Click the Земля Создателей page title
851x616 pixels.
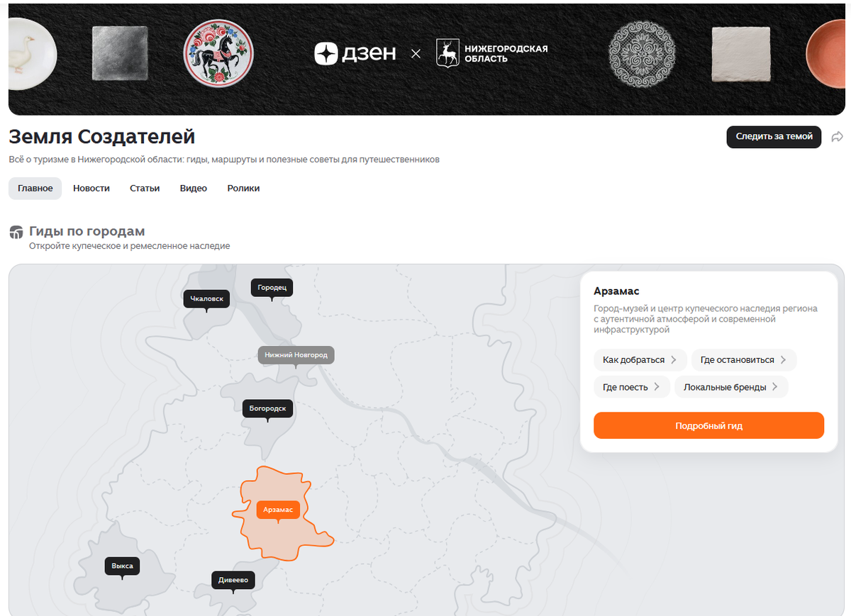pyautogui.click(x=102, y=137)
